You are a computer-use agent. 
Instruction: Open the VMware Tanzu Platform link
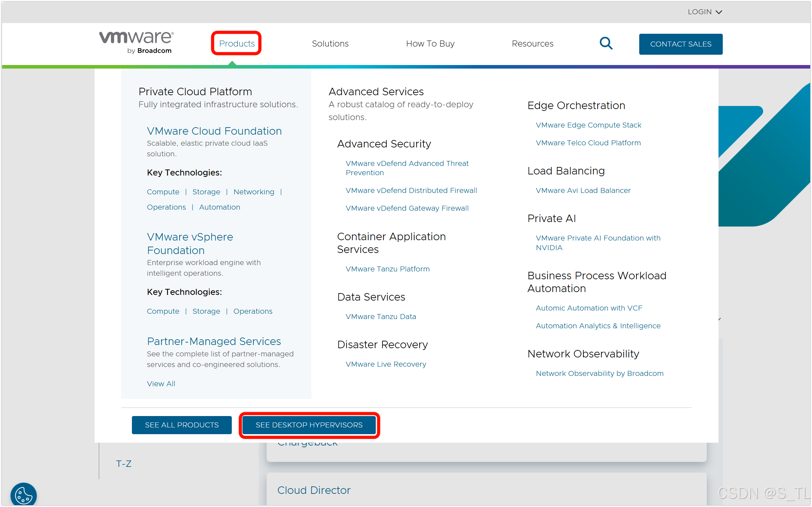point(387,269)
